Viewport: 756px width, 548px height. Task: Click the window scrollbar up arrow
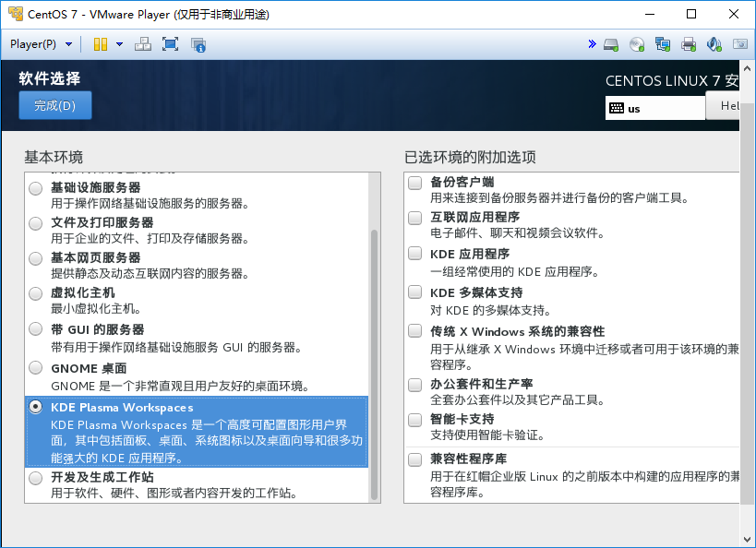[x=748, y=68]
